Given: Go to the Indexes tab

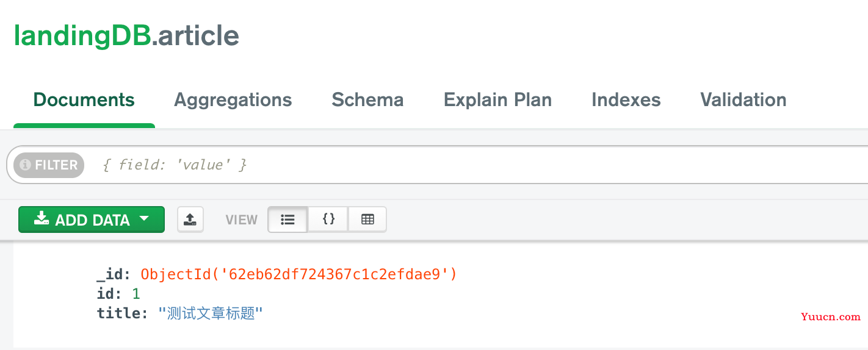Looking at the screenshot, I should (x=626, y=100).
